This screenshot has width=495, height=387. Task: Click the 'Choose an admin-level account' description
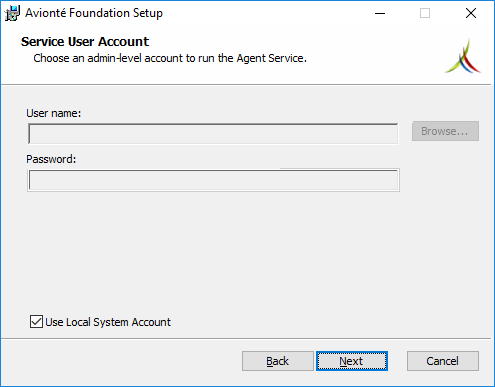tap(170, 58)
